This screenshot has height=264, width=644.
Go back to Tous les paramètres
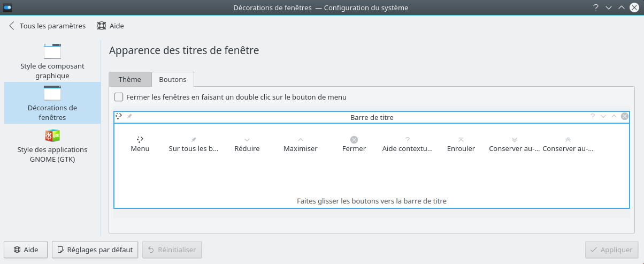pos(47,26)
